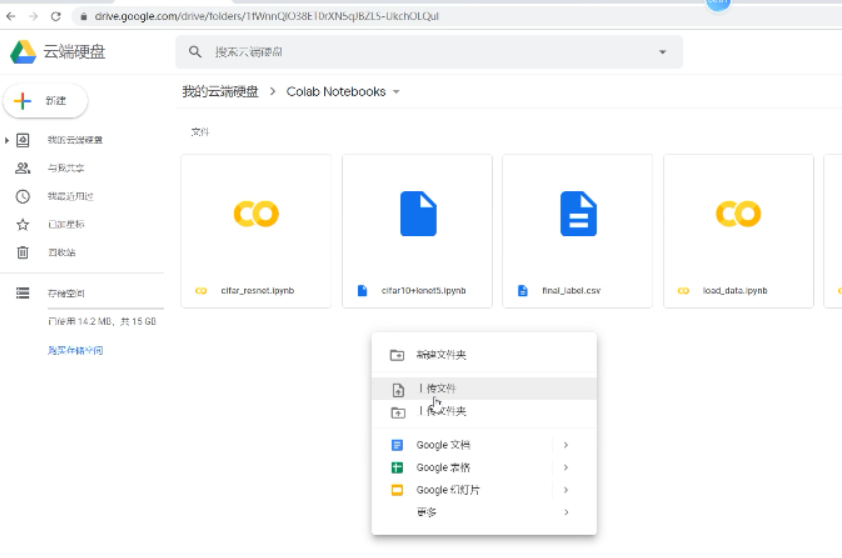Choose New folder in context menu

[x=484, y=355]
